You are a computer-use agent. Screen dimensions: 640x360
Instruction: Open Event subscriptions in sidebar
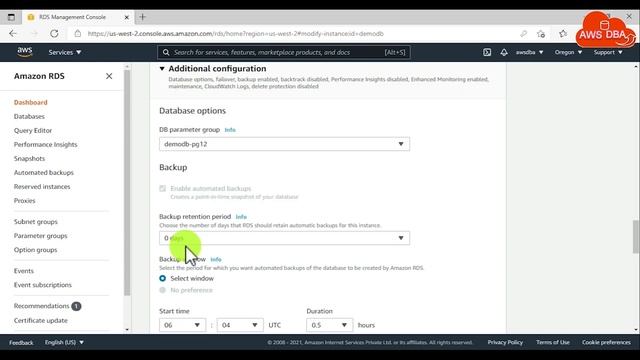pyautogui.click(x=43, y=285)
